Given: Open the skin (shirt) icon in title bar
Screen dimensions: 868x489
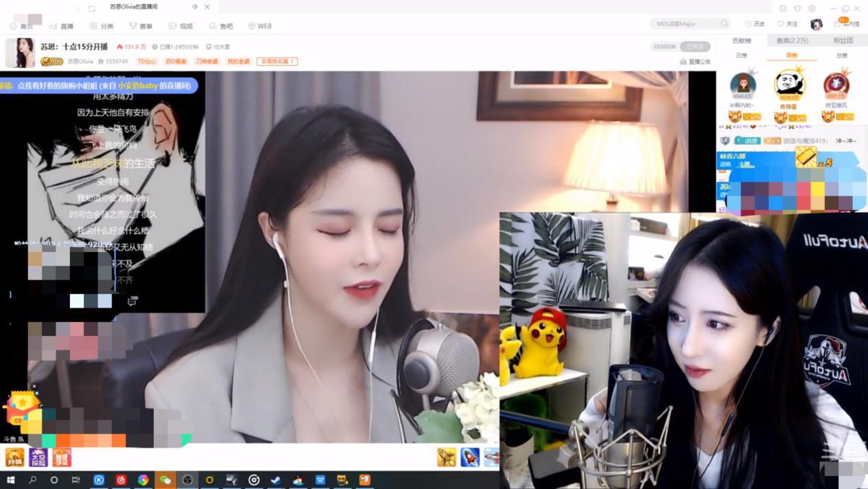Looking at the screenshot, I should click(x=797, y=8).
